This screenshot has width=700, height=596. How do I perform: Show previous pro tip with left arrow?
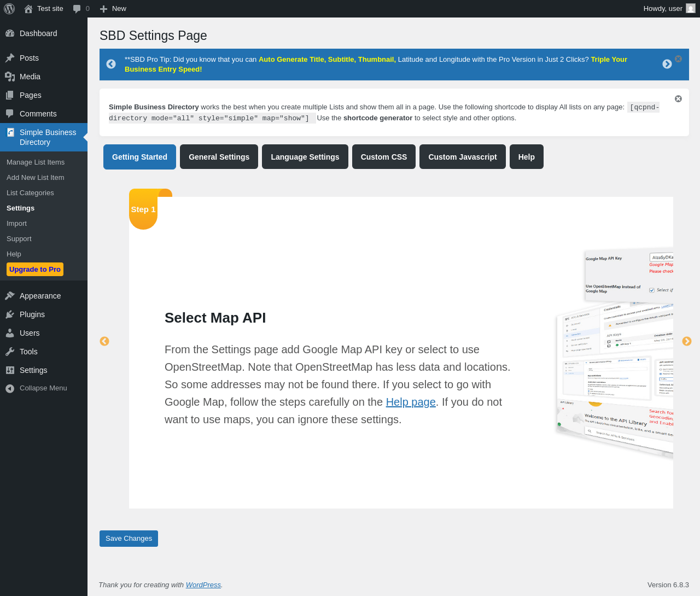pyautogui.click(x=111, y=64)
